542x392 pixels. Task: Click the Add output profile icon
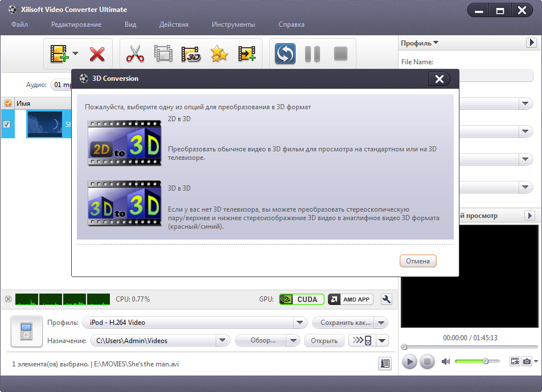[247, 54]
